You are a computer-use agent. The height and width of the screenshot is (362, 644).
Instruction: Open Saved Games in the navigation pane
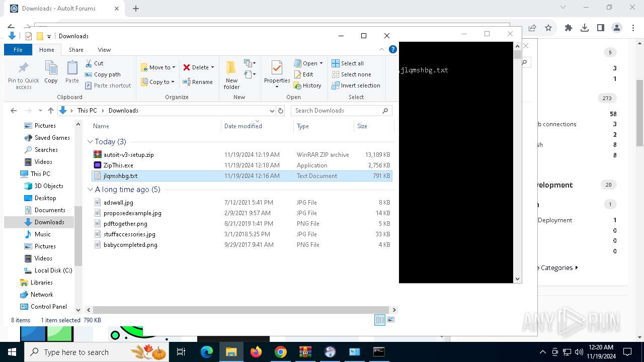coord(52,138)
